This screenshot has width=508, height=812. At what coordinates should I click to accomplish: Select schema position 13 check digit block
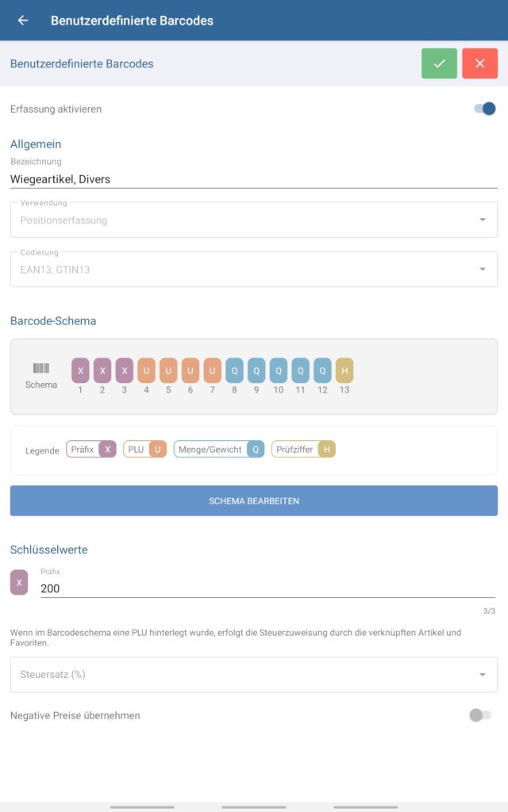point(344,370)
